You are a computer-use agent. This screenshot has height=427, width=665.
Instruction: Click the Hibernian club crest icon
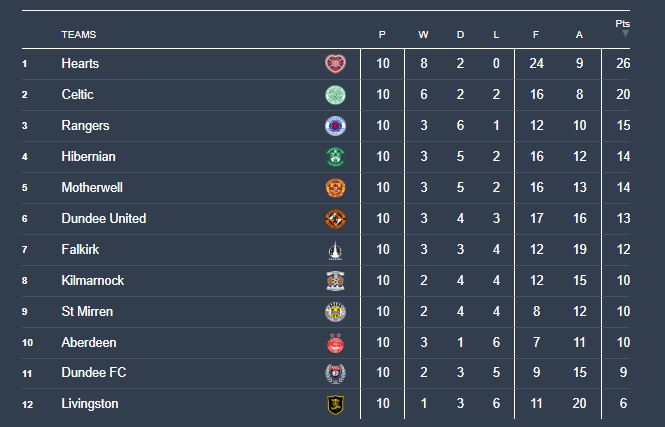pyautogui.click(x=335, y=157)
